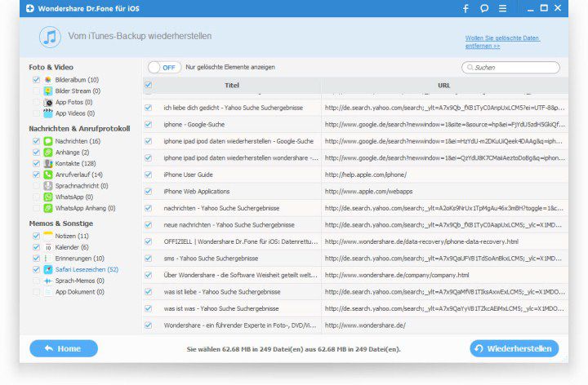Select Anhänge (2) category
The height and width of the screenshot is (385, 588).
(x=72, y=152)
